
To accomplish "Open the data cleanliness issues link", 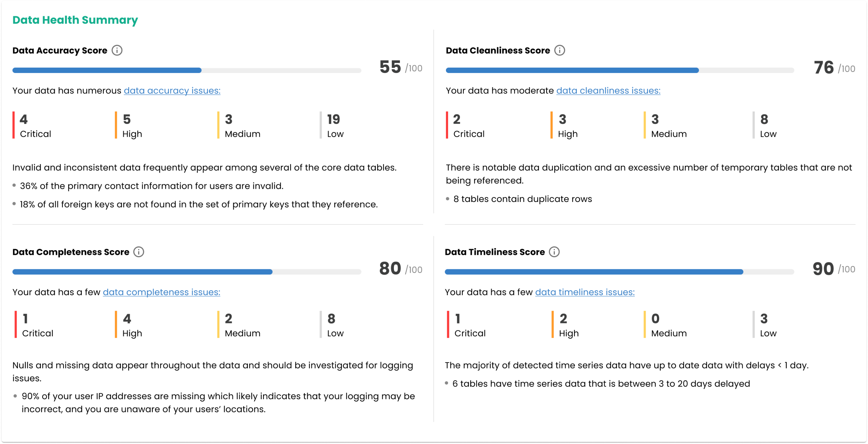I will point(608,90).
